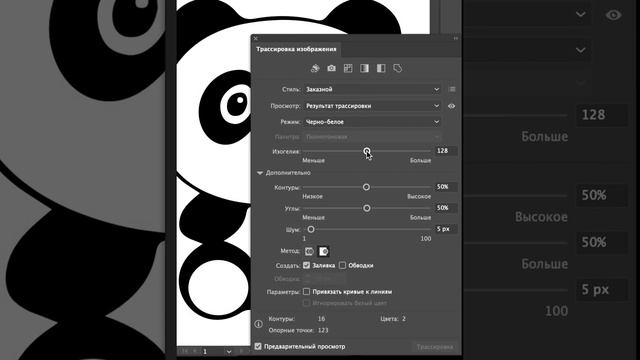The height and width of the screenshot is (360, 640).
Task: Apply the Low Color preset icon
Action: (348, 68)
